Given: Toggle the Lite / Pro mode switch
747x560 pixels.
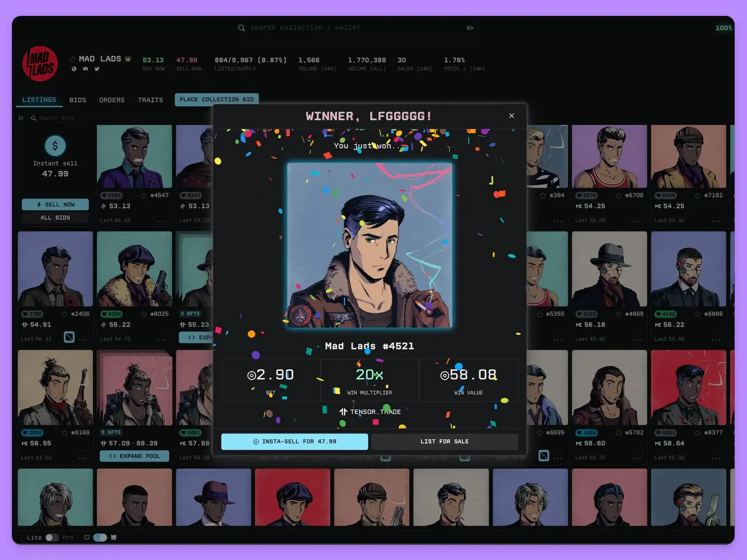Looking at the screenshot, I should point(52,537).
